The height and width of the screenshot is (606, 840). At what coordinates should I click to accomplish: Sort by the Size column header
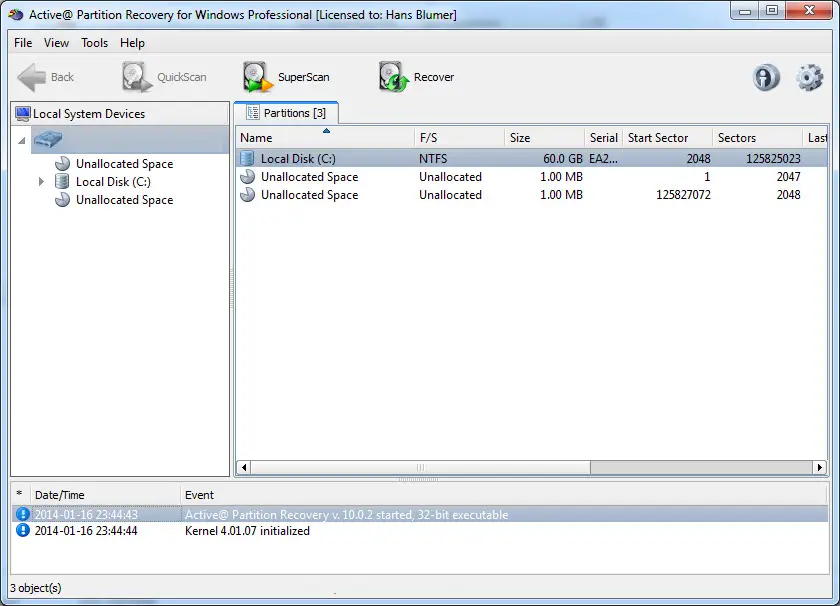pyautogui.click(x=544, y=138)
